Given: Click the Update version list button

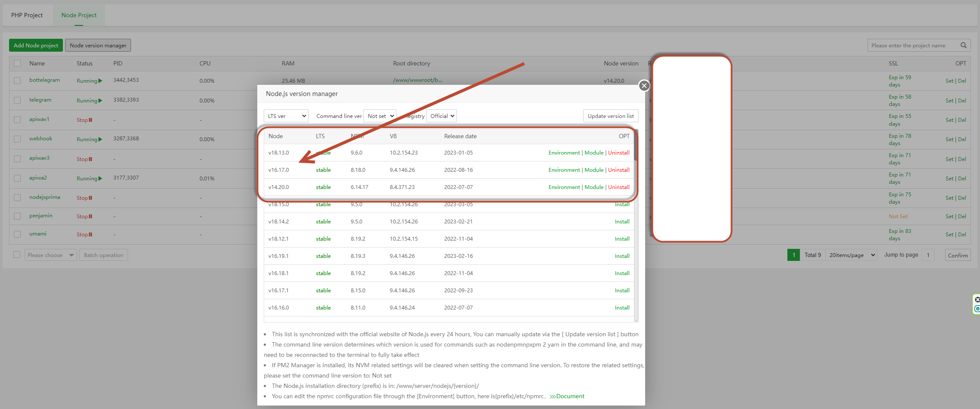Looking at the screenshot, I should pos(610,116).
